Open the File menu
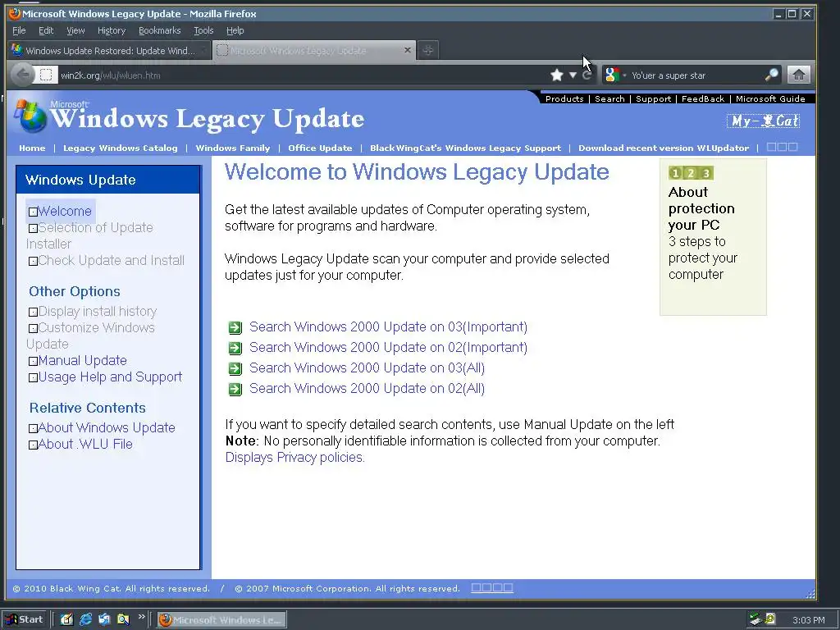 pos(19,30)
